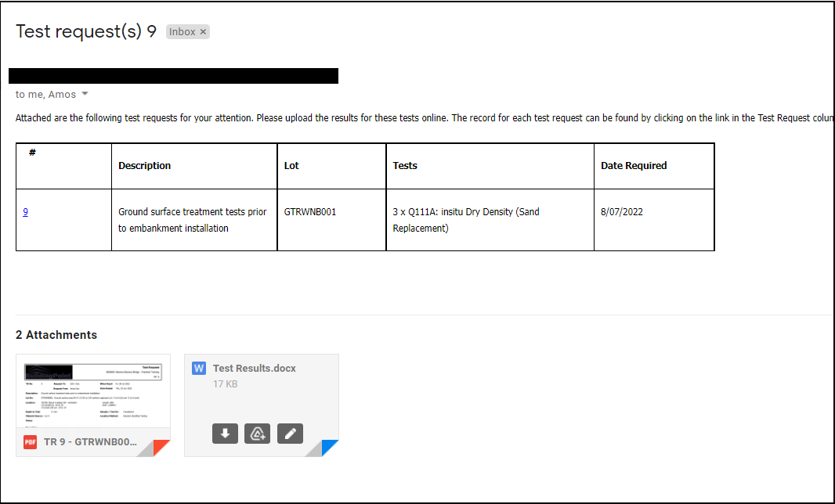
Task: Edit Test Results.docx with the pencil icon
Action: (290, 433)
